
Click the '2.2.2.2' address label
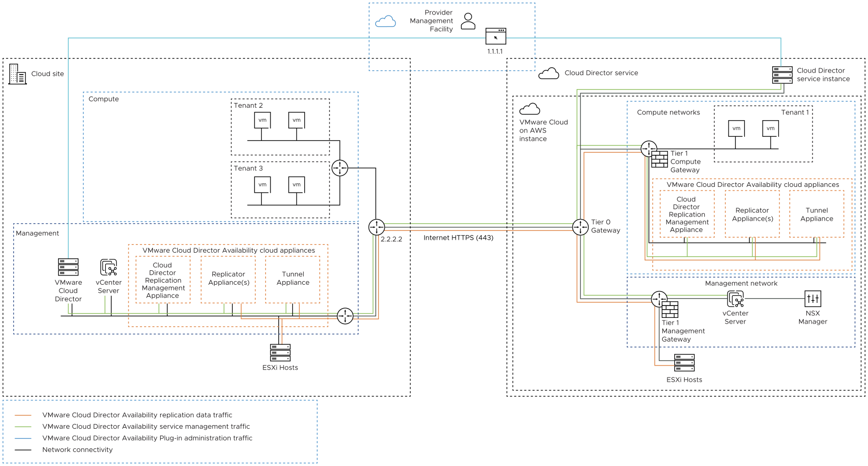click(x=391, y=239)
